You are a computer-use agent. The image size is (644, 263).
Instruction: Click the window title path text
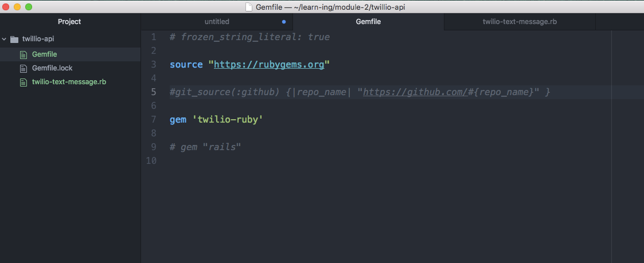coord(331,7)
